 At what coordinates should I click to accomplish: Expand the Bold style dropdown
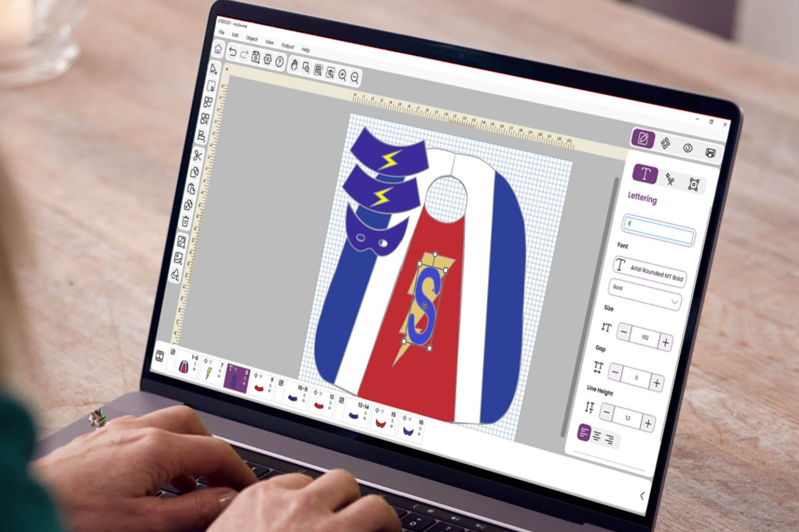tap(645, 294)
